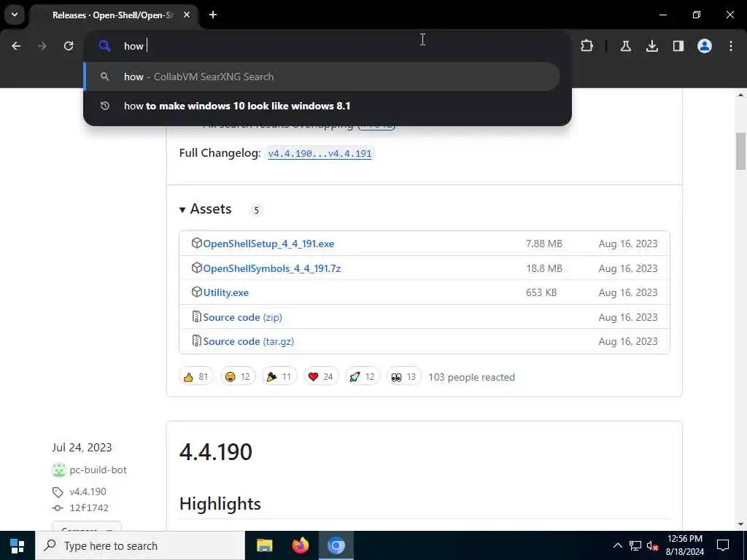
Task: Open a new tab with the plus button
Action: tap(213, 15)
